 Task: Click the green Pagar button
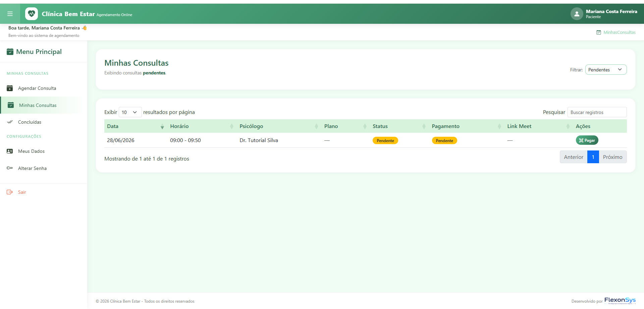[x=587, y=140]
